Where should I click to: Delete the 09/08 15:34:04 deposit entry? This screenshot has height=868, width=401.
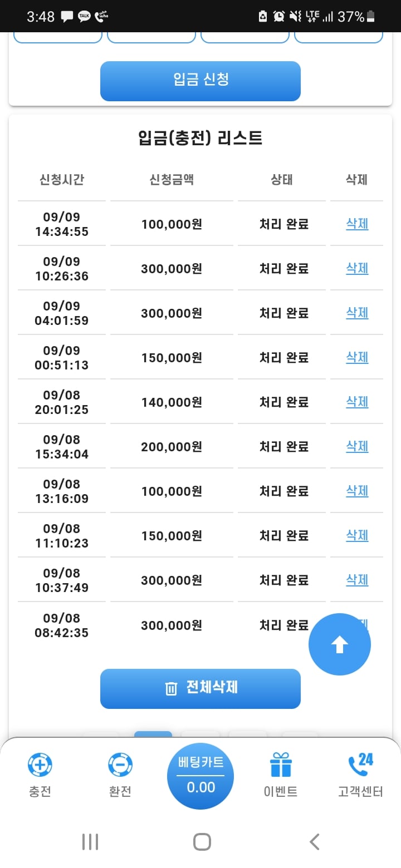357,446
